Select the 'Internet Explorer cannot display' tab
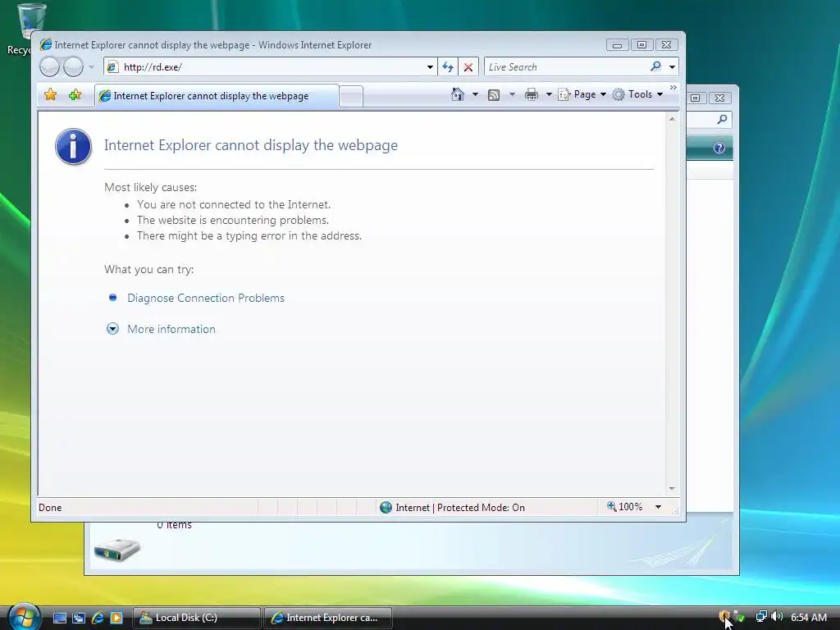Viewport: 840px width, 630px height. (217, 96)
